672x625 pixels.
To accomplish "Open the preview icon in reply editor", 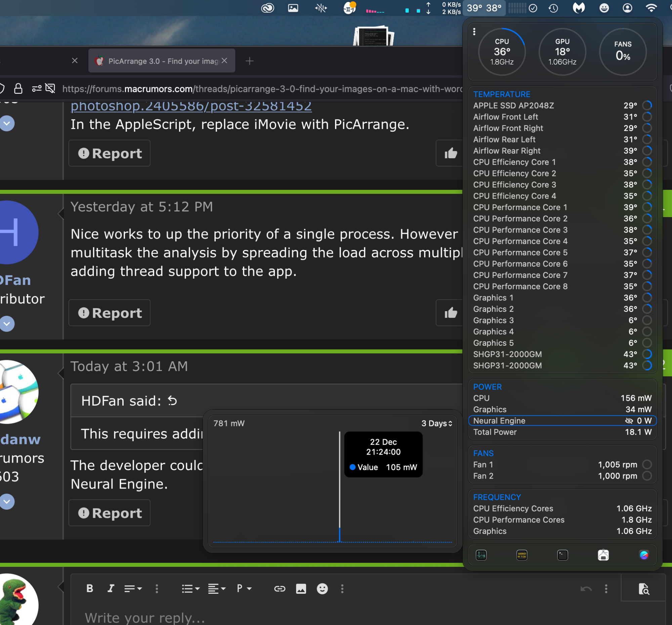I will tap(643, 588).
